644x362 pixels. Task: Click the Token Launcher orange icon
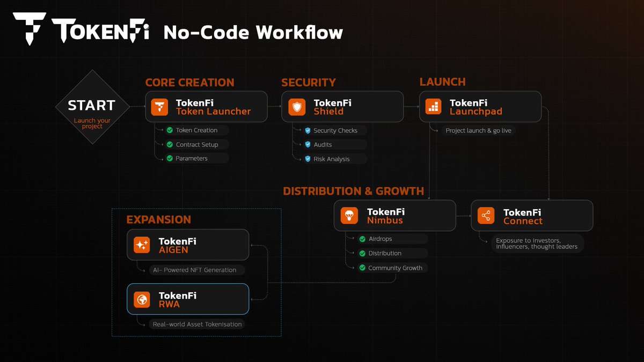[x=159, y=107]
